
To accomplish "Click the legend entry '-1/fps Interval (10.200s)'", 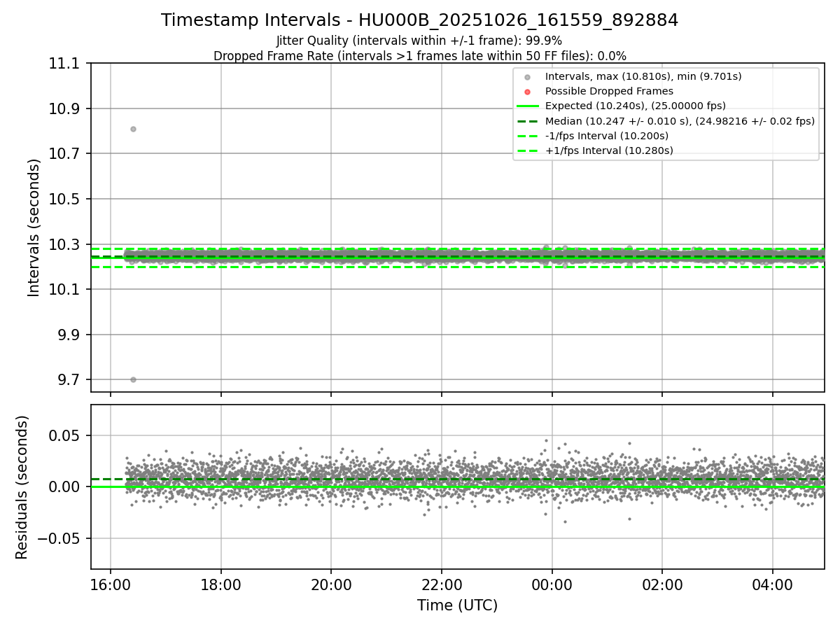I will click(607, 136).
